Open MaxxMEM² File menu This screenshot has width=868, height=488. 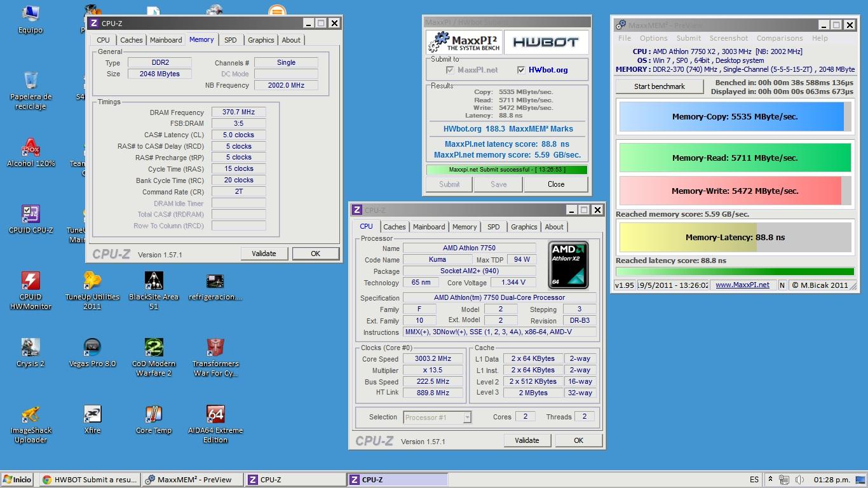pos(625,38)
